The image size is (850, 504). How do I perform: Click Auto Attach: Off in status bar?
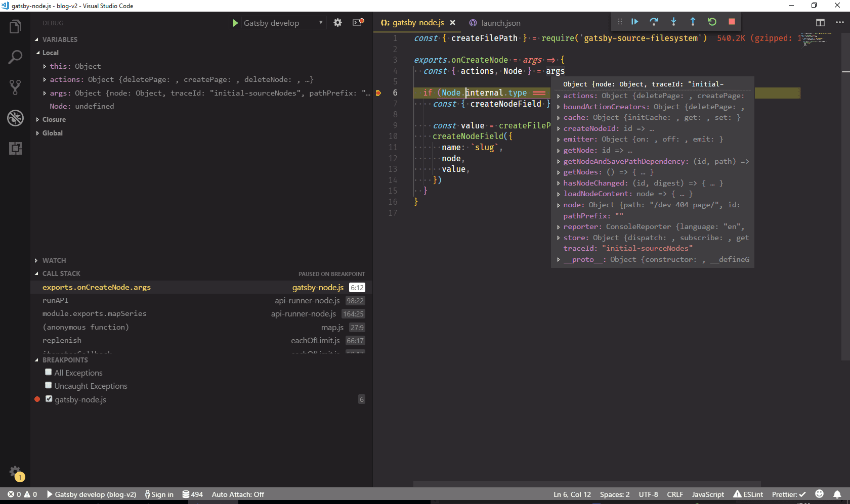coord(238,494)
